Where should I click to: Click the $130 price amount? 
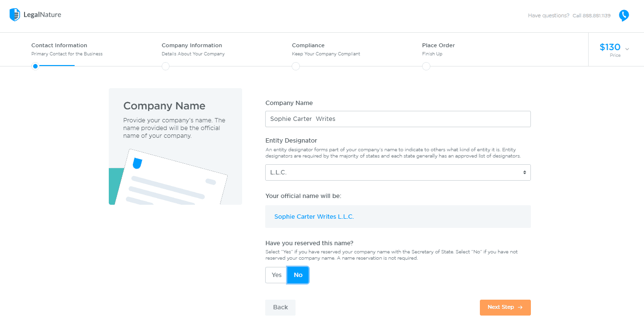coord(610,47)
